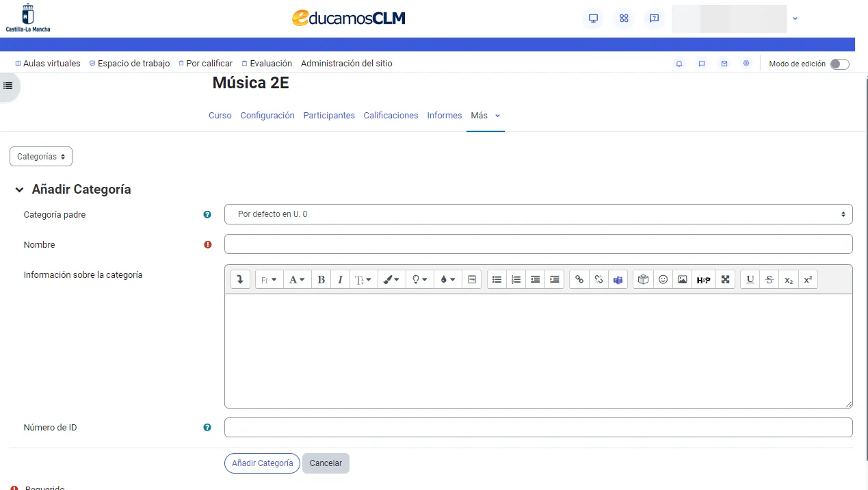This screenshot has height=490, width=868.
Task: Open the Más tab menu
Action: 485,116
